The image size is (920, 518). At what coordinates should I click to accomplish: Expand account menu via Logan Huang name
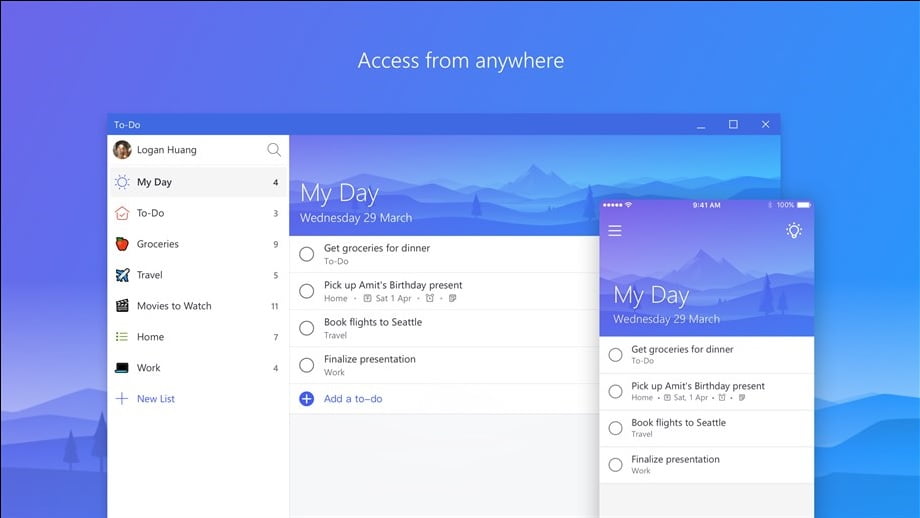(167, 150)
